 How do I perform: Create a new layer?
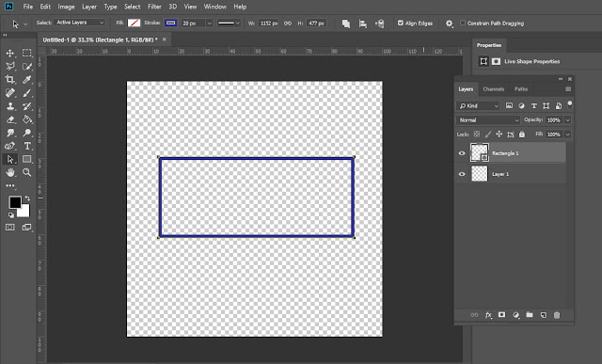coord(544,315)
